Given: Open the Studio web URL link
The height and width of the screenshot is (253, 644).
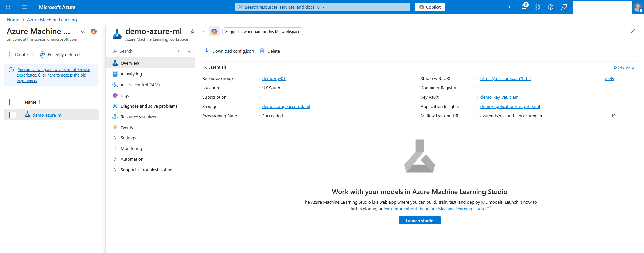Looking at the screenshot, I should 505,78.
